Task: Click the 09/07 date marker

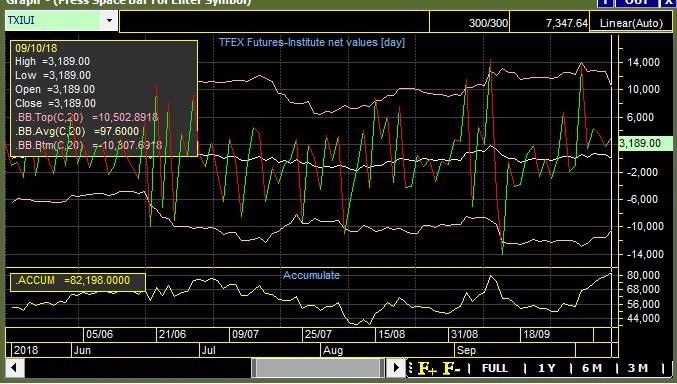Action: 245,334
